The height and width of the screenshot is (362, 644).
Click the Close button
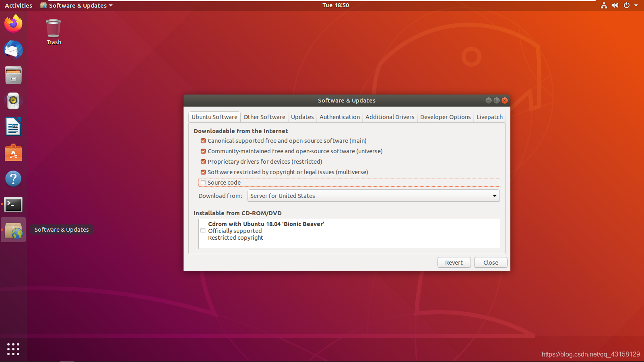point(491,263)
